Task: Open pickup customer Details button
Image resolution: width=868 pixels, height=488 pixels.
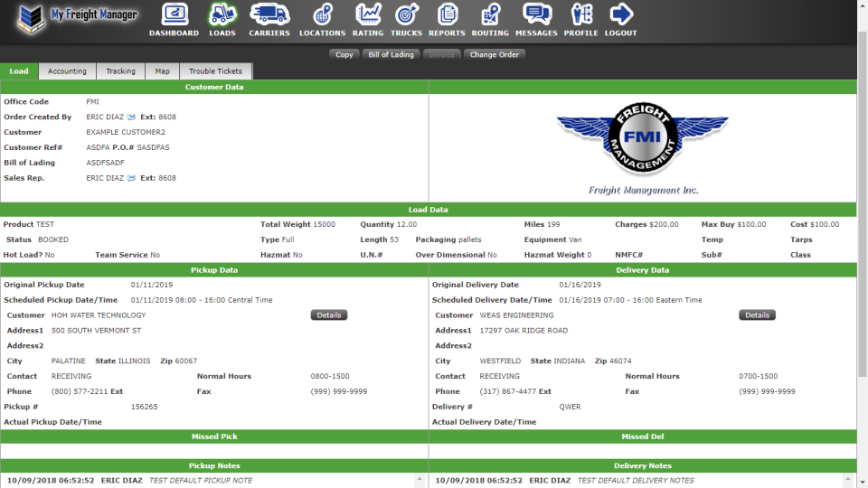Action: [x=329, y=314]
